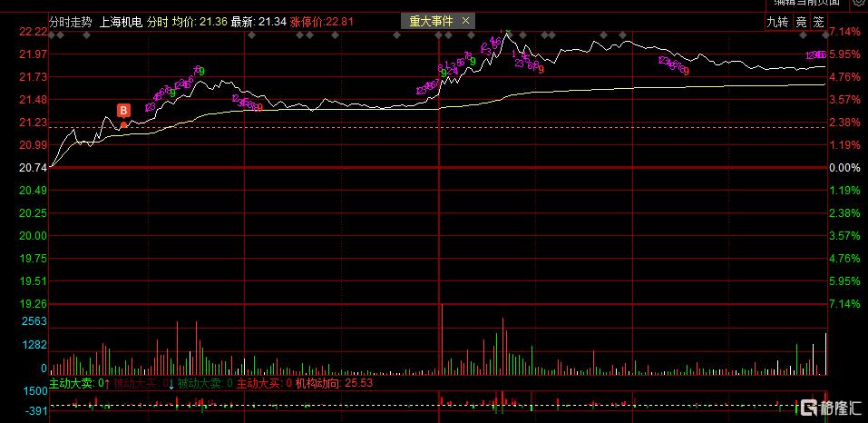
Task: Select the red buy dot on price line
Action: point(124,124)
